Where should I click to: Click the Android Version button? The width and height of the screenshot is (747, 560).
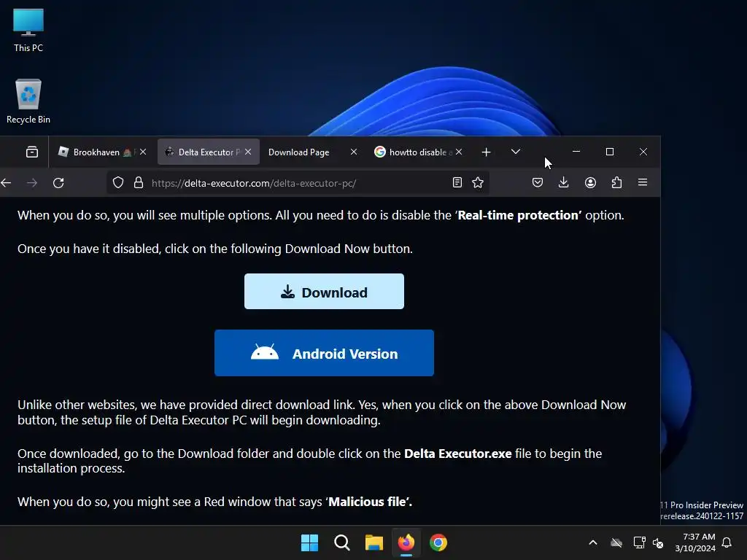(324, 353)
